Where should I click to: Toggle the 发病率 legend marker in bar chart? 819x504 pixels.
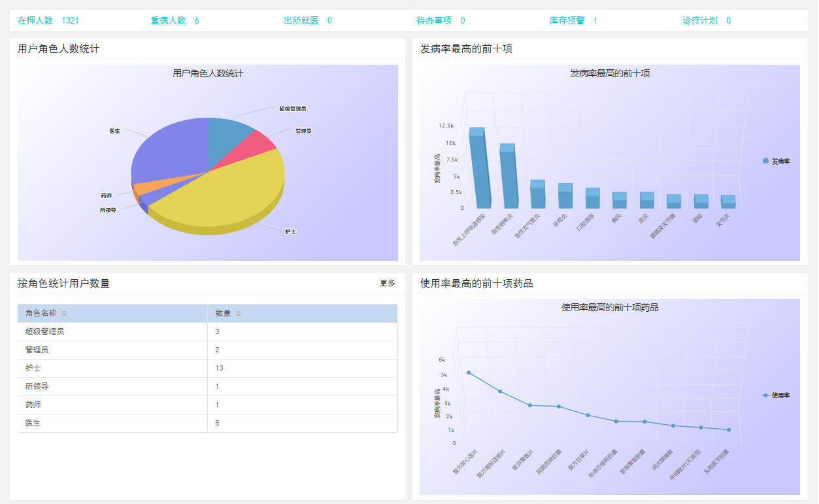[765, 161]
